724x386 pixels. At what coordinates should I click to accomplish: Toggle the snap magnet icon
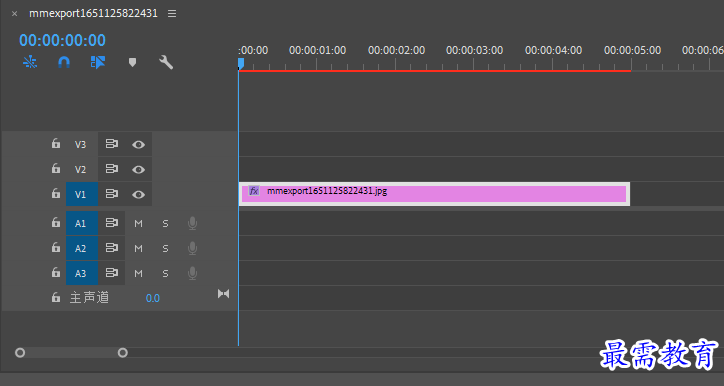(x=64, y=62)
